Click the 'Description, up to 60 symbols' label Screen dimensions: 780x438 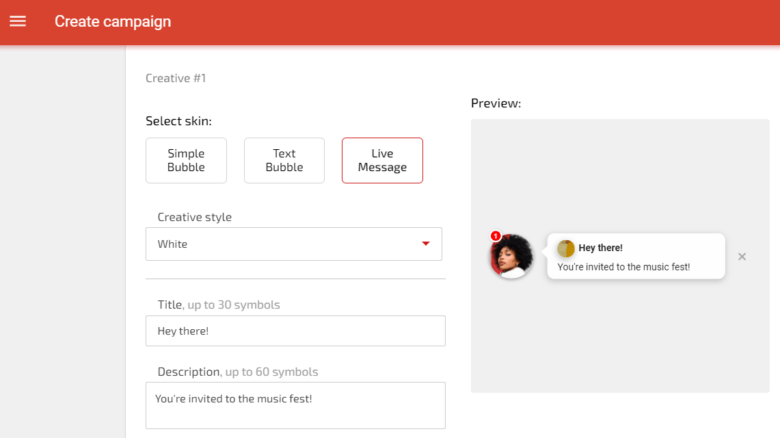(238, 372)
